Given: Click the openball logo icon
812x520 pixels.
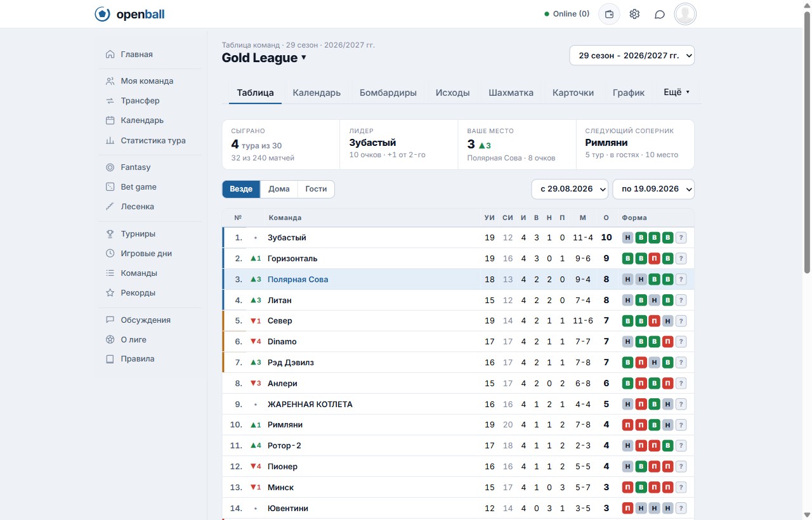Looking at the screenshot, I should point(102,14).
